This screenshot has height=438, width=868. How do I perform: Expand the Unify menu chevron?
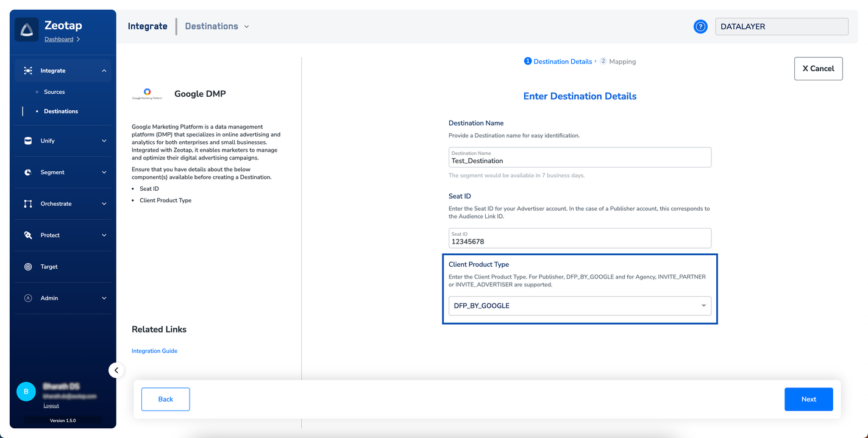click(104, 141)
